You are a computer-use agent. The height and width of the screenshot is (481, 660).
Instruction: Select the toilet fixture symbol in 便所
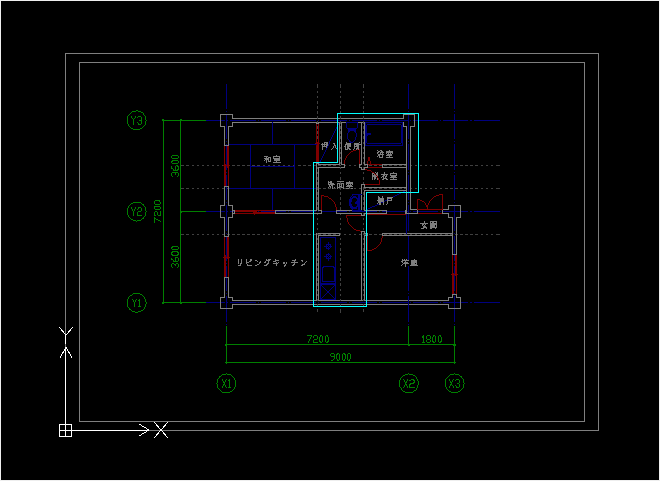point(352,133)
